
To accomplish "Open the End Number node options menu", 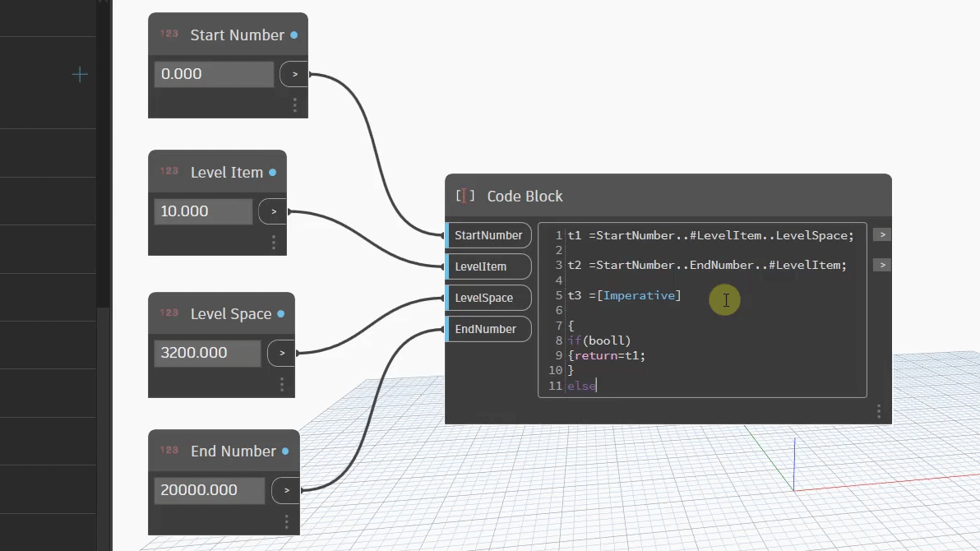I will coord(286,521).
